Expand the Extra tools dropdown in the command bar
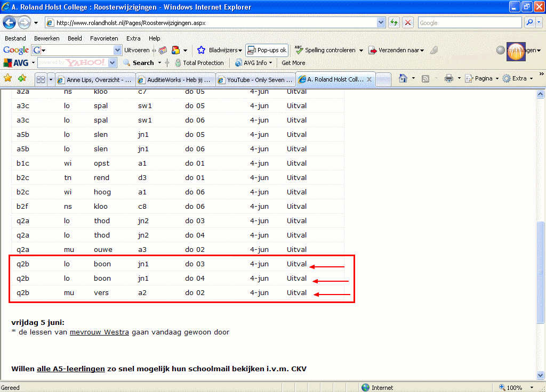The height and width of the screenshot is (392, 546). click(x=531, y=79)
